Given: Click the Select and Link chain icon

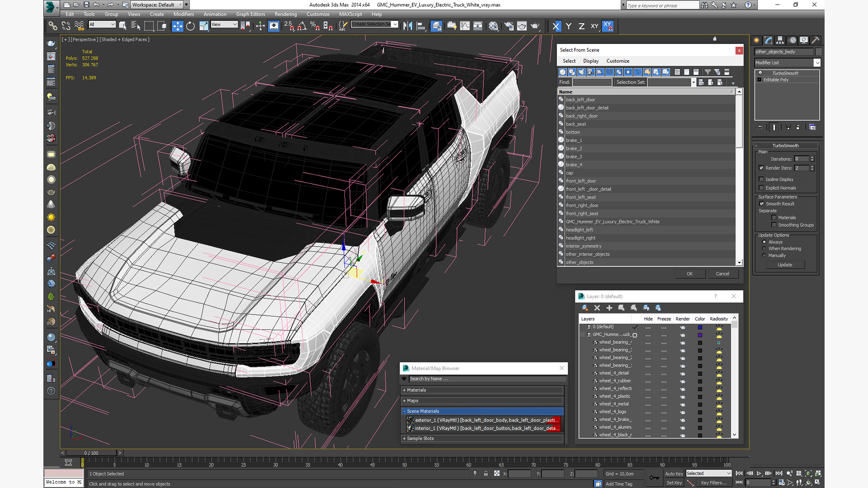Looking at the screenshot, I should [53, 26].
